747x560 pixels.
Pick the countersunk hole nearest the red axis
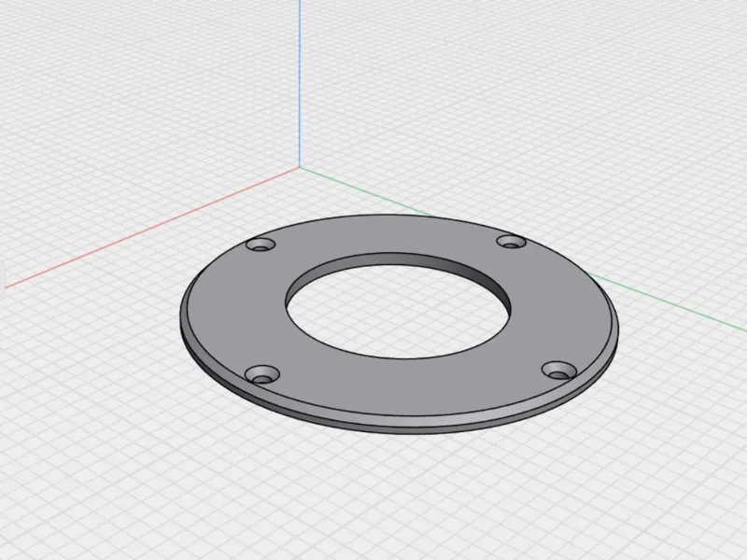(261, 245)
